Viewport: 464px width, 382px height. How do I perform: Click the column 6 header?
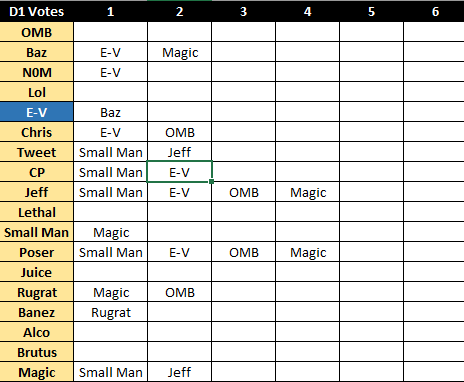click(x=435, y=11)
